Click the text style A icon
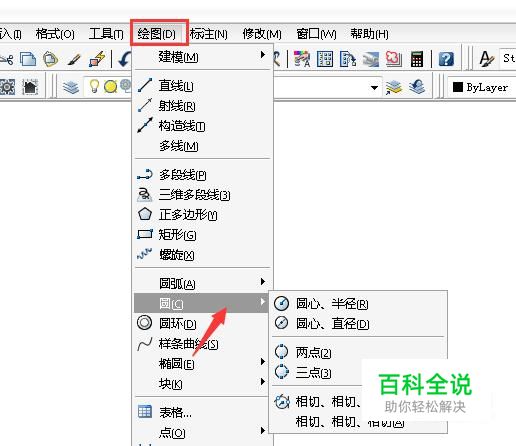This screenshot has width=516, height=446. point(487,59)
